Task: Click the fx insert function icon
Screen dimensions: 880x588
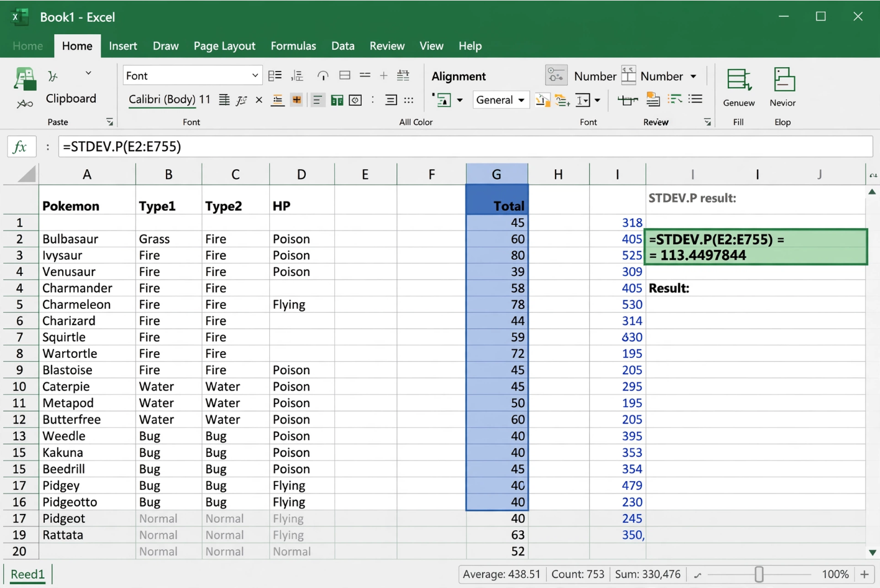Action: (x=21, y=147)
